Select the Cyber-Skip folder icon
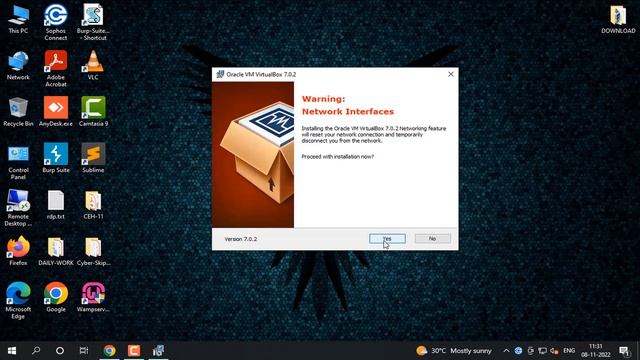The height and width of the screenshot is (360, 640). coord(93,251)
